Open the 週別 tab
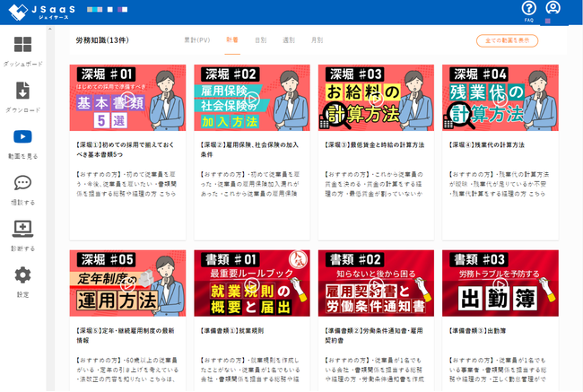 point(288,40)
